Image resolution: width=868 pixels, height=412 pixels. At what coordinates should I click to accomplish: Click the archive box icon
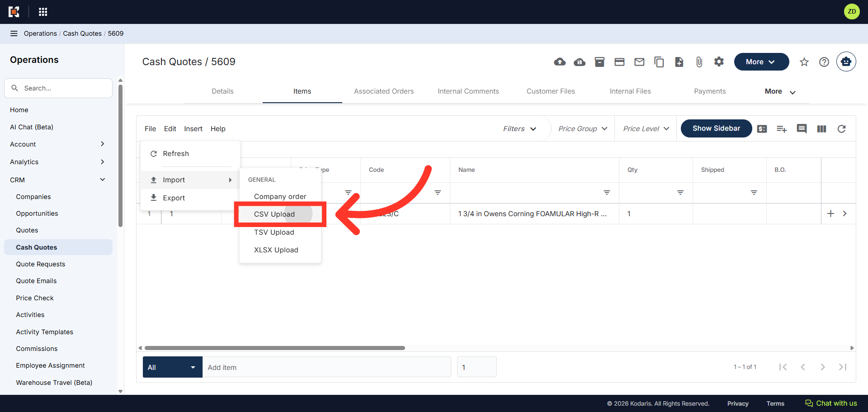tap(599, 62)
